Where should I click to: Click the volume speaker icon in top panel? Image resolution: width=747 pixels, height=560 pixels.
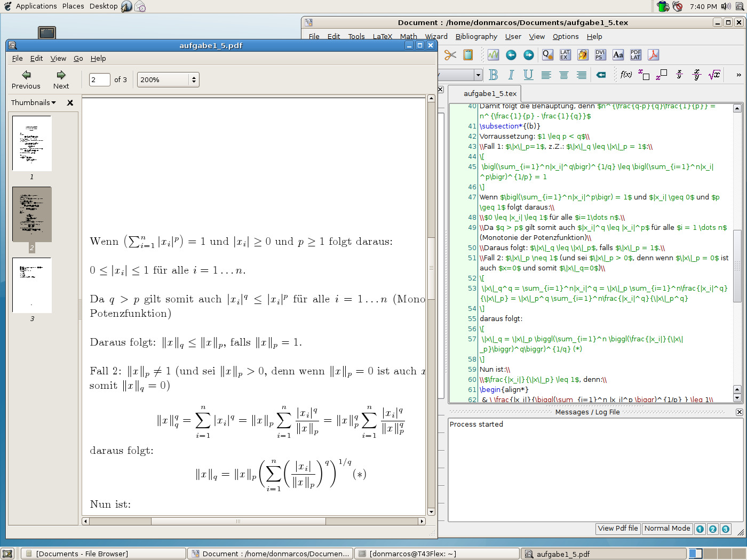(726, 6)
